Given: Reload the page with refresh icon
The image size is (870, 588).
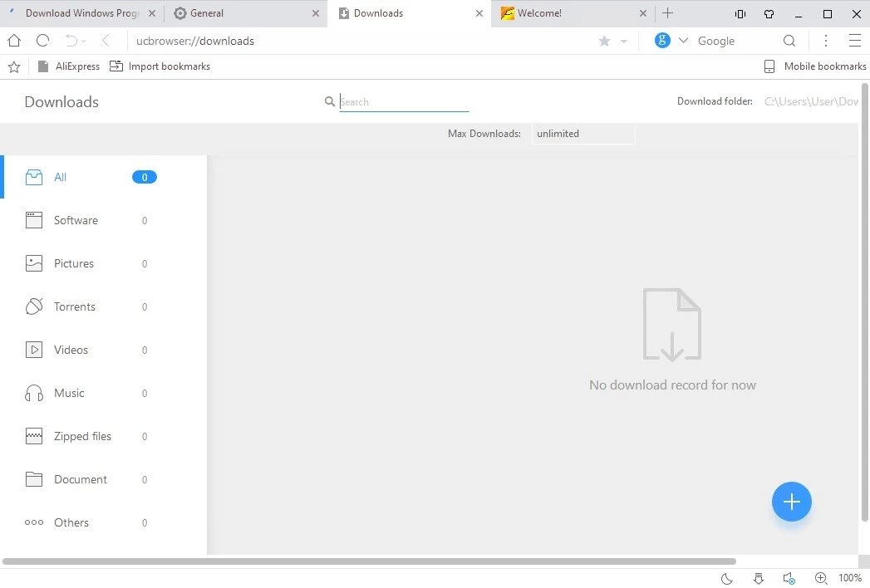Looking at the screenshot, I should click(42, 41).
